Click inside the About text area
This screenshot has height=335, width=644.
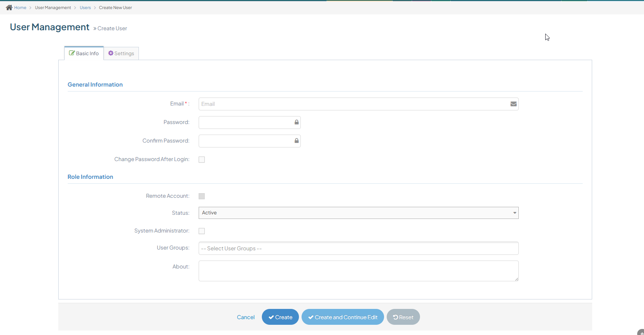358,271
